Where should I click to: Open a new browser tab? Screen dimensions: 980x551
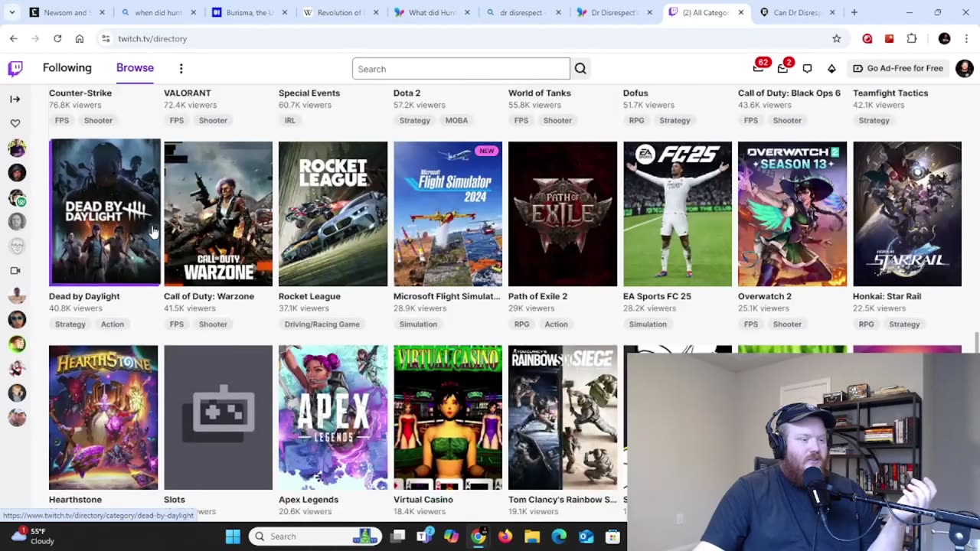point(854,12)
